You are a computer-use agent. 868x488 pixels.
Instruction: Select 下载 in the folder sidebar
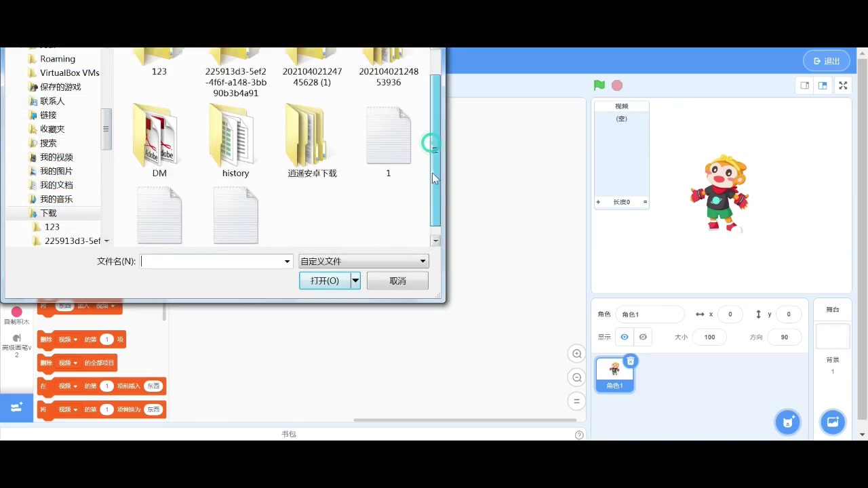[x=48, y=213]
